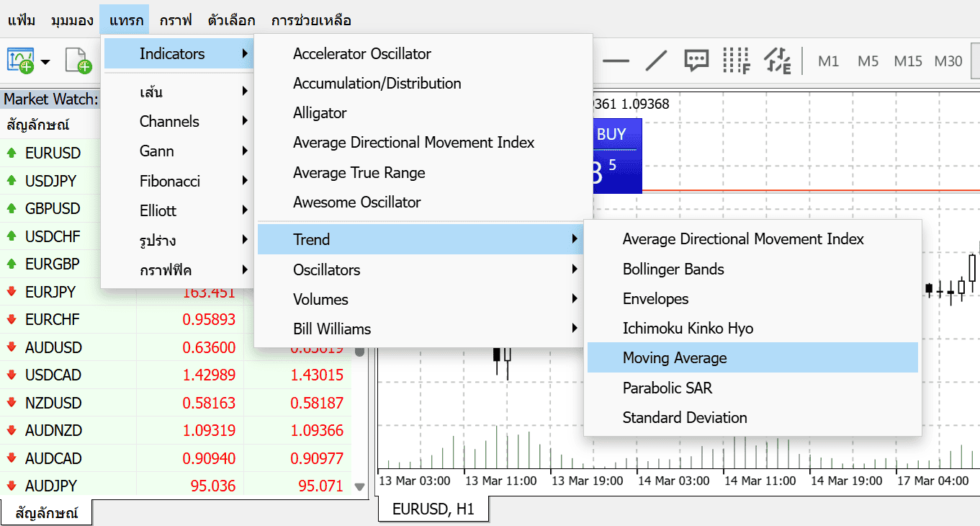
Task: Open the New Chart dropdown arrow
Action: (x=45, y=62)
